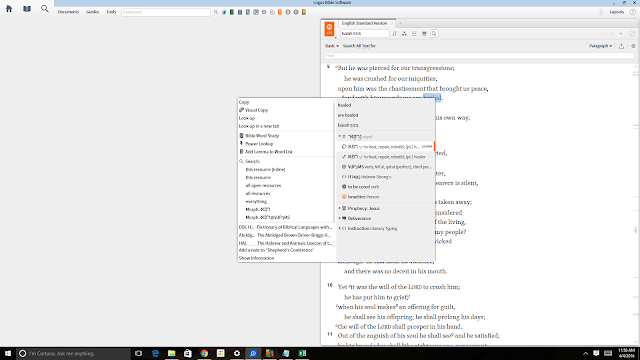Click Look up menu entry

[247, 118]
